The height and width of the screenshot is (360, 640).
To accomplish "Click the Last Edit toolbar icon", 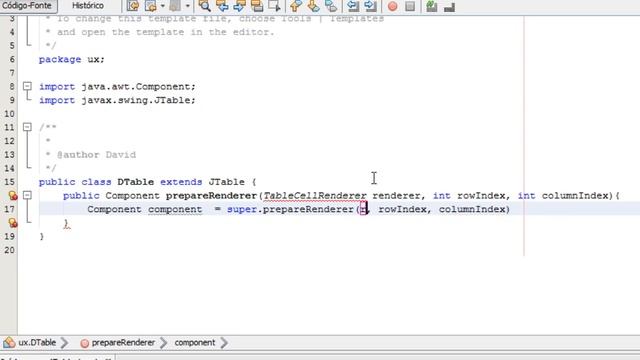I will [133, 6].
